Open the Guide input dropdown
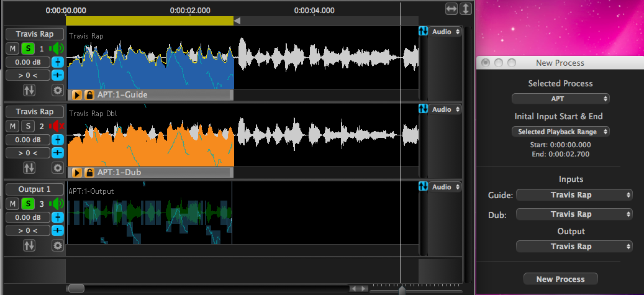The width and height of the screenshot is (644, 295). (x=574, y=195)
